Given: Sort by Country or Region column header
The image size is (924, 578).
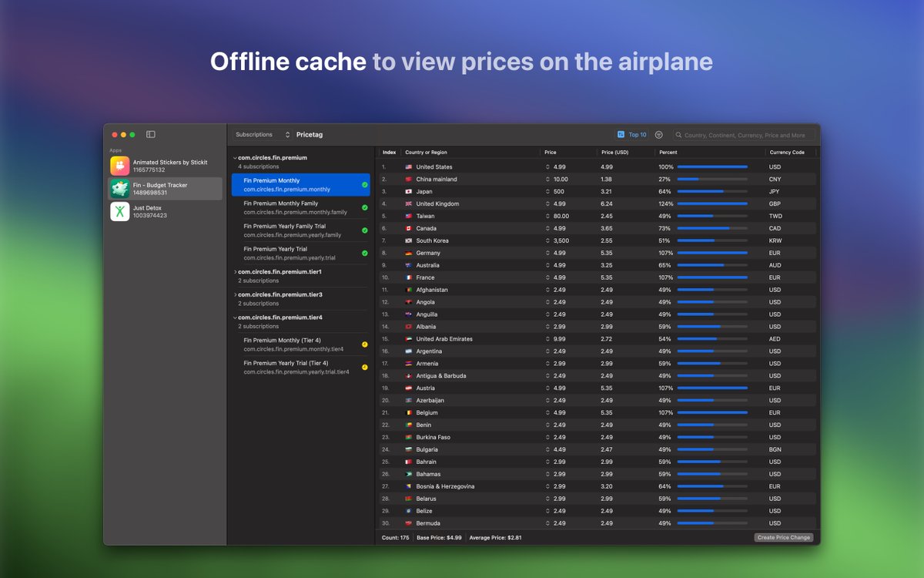Looking at the screenshot, I should pyautogui.click(x=470, y=153).
